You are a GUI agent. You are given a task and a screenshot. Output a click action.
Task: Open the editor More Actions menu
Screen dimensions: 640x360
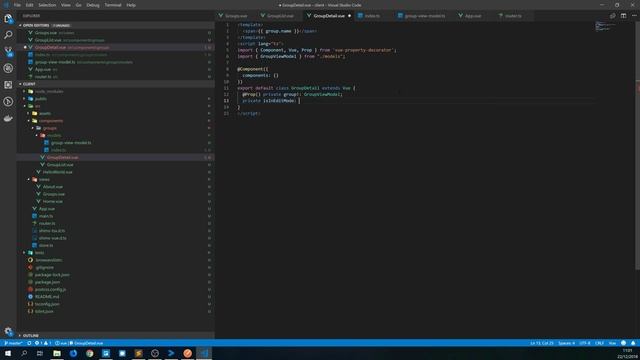pos(634,16)
